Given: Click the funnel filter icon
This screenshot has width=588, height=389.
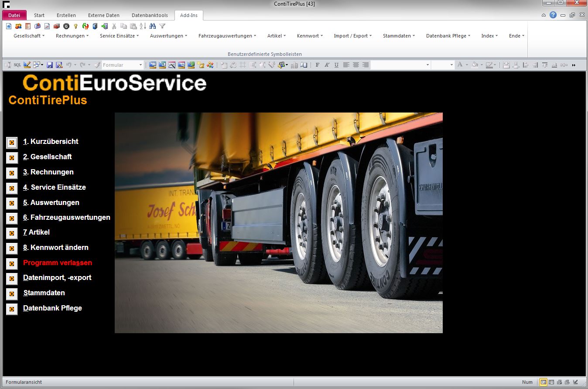Looking at the screenshot, I should click(x=162, y=26).
